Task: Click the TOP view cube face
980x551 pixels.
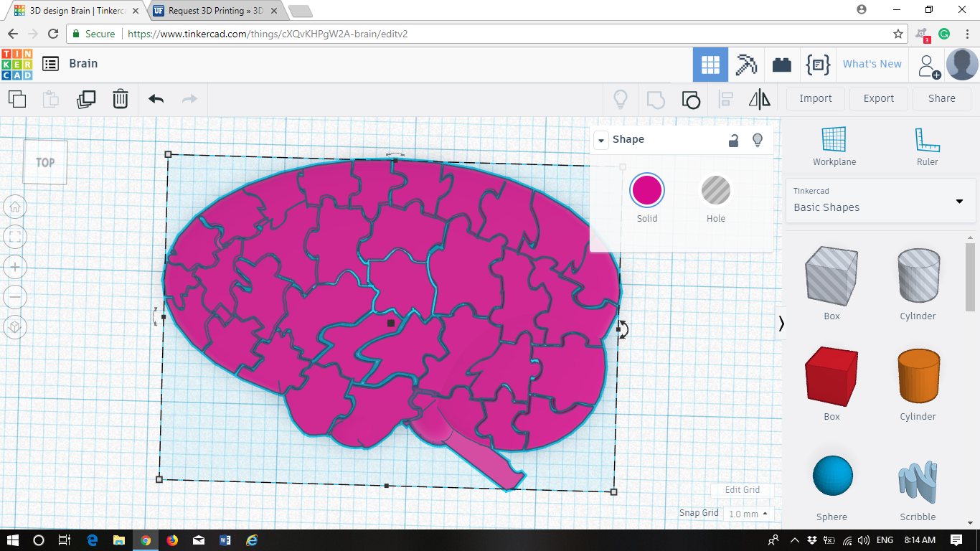Action: point(45,162)
